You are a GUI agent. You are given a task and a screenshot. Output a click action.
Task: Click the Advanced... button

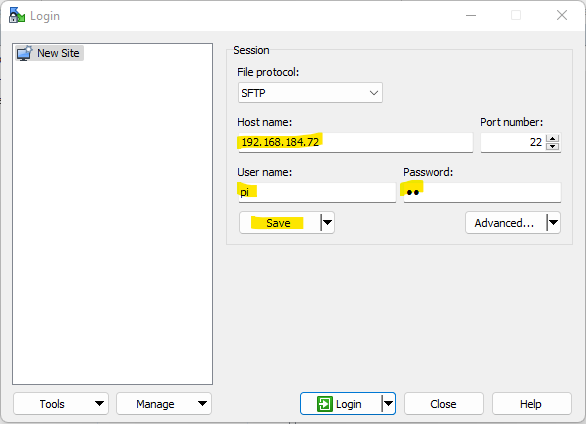[506, 223]
